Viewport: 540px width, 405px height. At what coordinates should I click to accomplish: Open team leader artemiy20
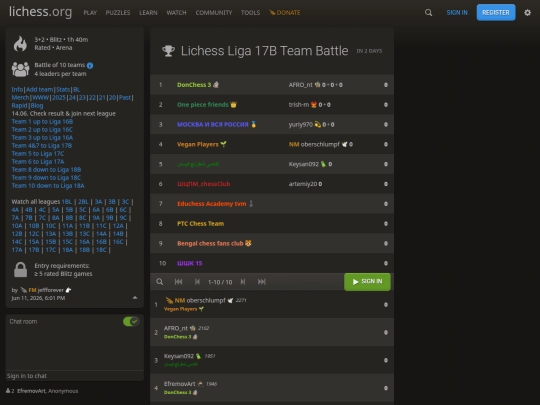point(303,184)
